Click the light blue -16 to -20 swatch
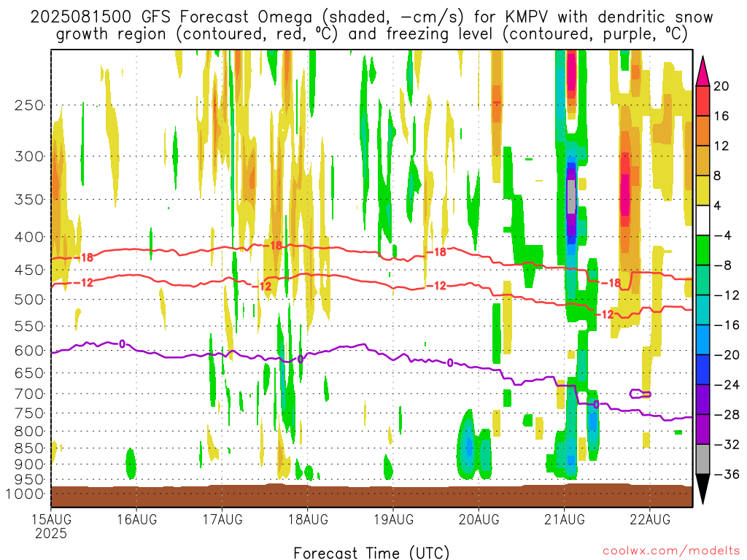Screen dimensions: 747x560 coord(703,340)
